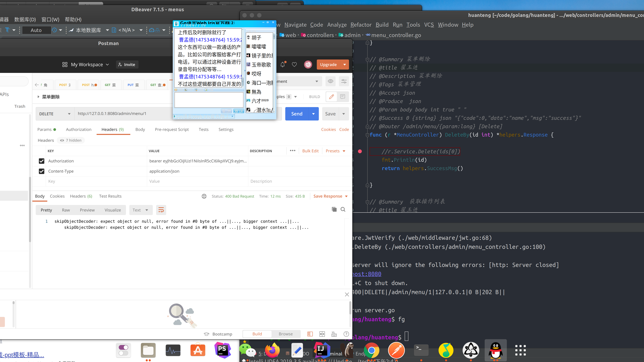Click the red breakpoint dot in IntelliJ gutter
The image size is (644, 362).
click(x=360, y=151)
